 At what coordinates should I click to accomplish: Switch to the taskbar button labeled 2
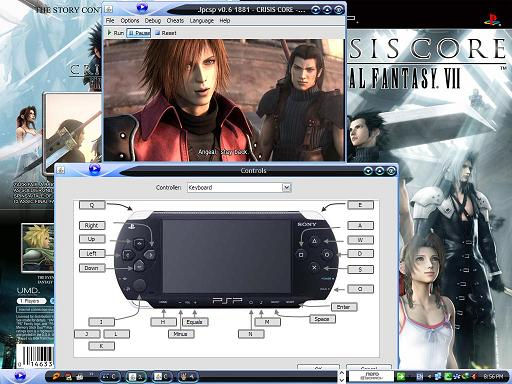pos(136,377)
